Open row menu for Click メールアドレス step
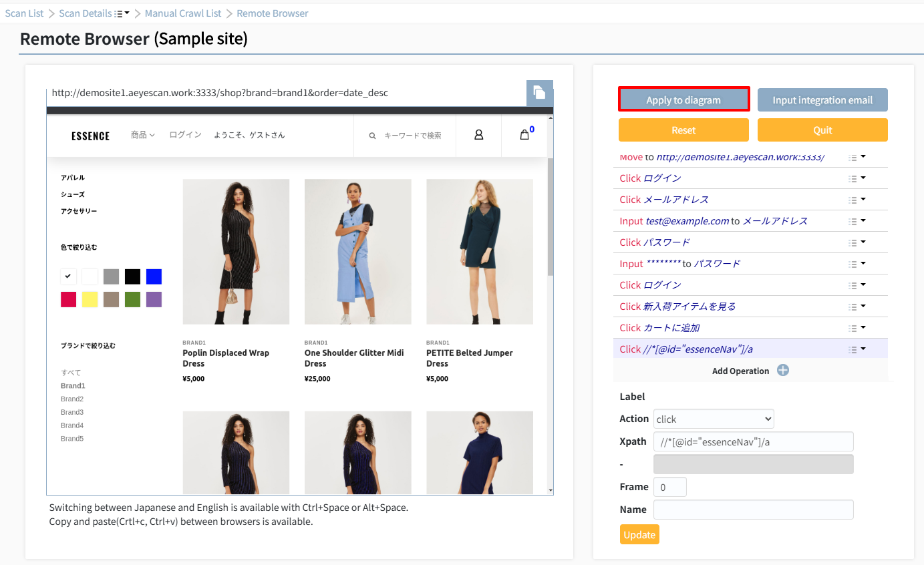 (857, 200)
